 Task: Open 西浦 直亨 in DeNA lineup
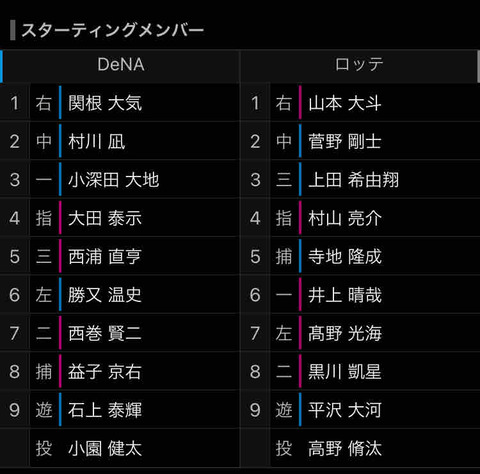(105, 257)
